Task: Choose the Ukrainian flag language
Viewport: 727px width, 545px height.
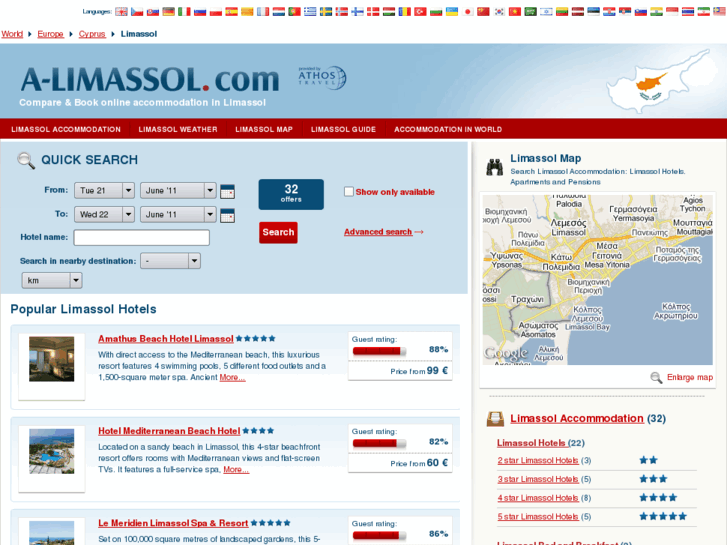Action: (452, 12)
